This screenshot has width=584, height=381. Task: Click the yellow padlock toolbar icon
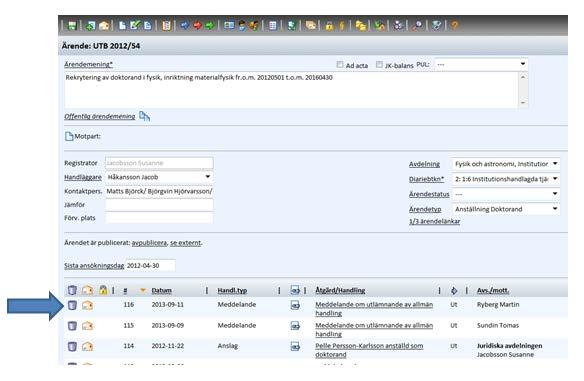click(x=329, y=25)
